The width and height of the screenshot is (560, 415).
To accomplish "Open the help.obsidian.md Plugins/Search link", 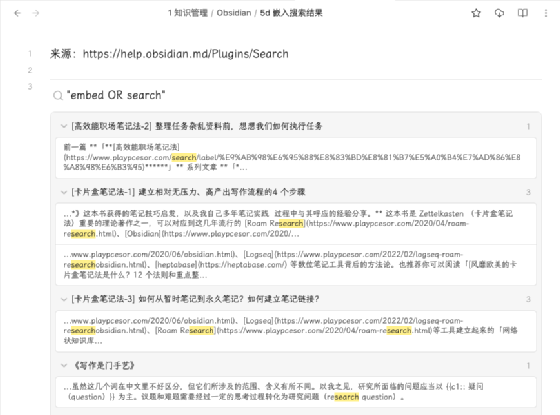I will [186, 54].
